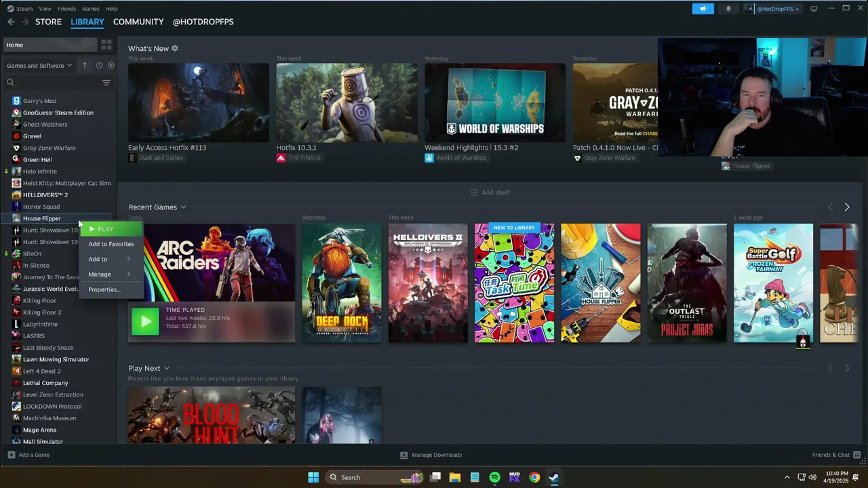Select PLAY in the House Flipper context menu
The image size is (868, 488).
pos(111,229)
